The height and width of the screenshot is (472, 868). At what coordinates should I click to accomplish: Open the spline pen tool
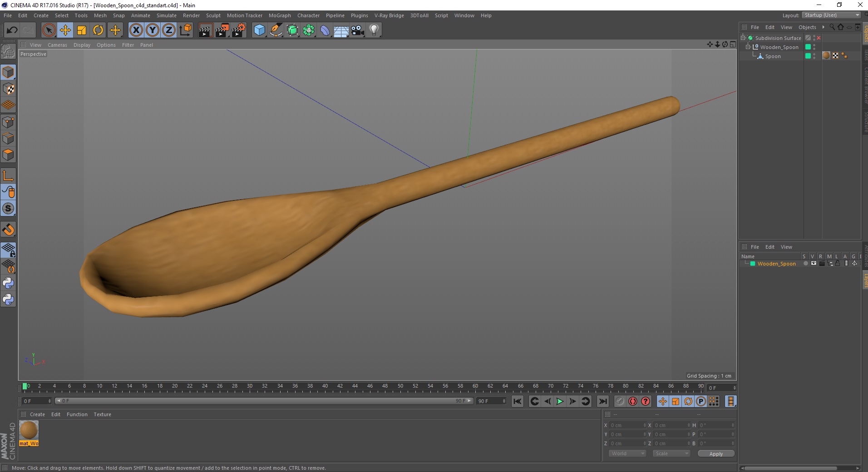click(x=276, y=30)
